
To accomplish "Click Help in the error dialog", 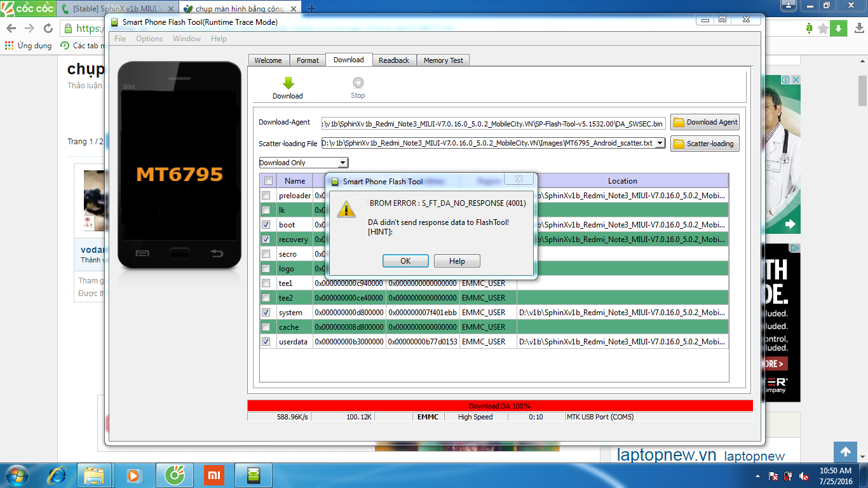I will point(457,261).
